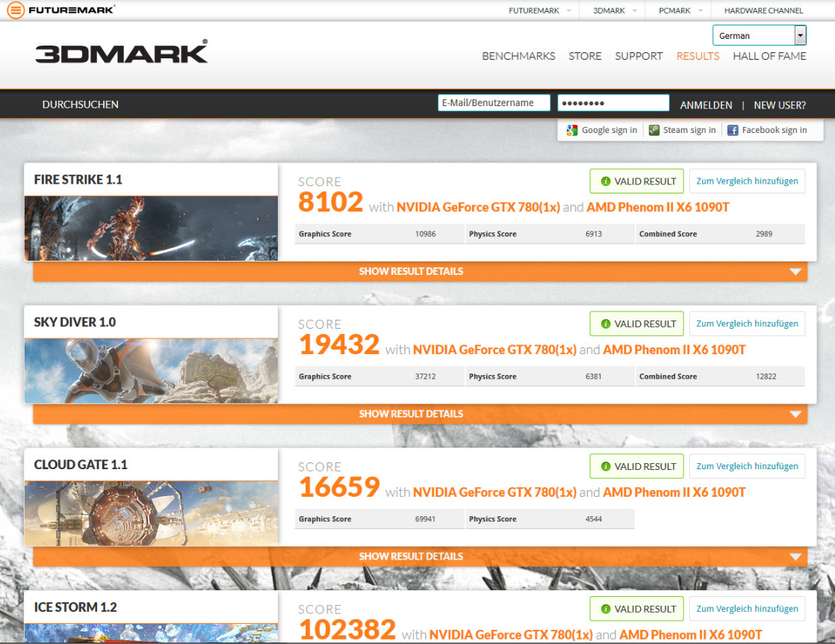
Task: Click the Google sign in icon
Action: (572, 130)
